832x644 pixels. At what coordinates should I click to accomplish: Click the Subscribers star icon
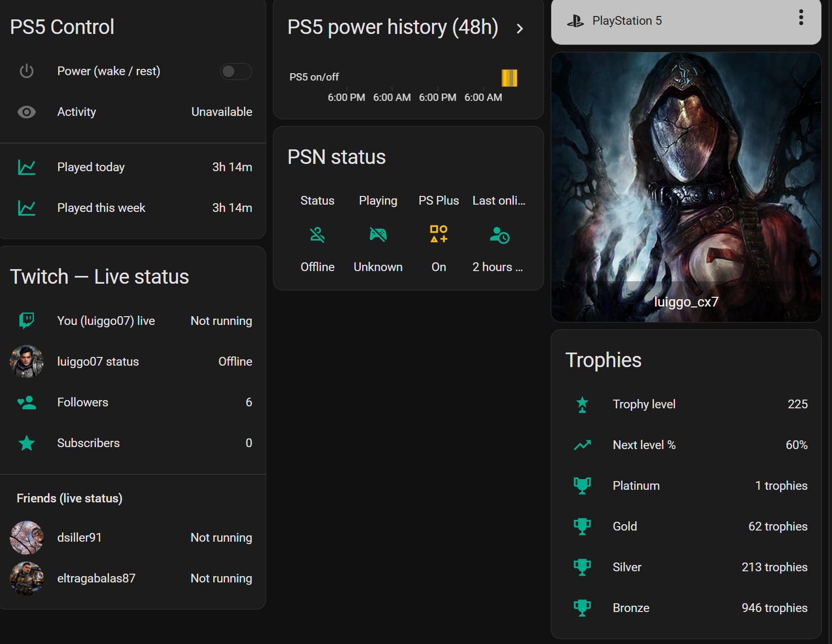[x=27, y=443]
